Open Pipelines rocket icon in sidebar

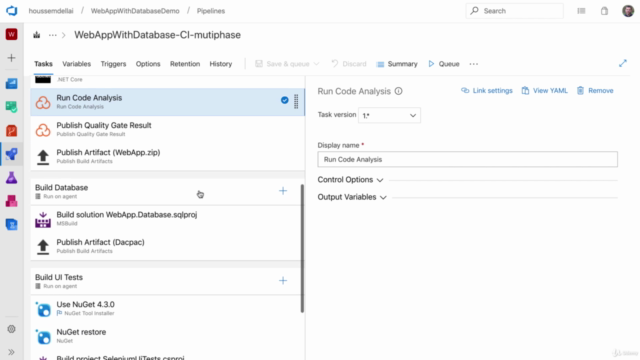[11, 154]
